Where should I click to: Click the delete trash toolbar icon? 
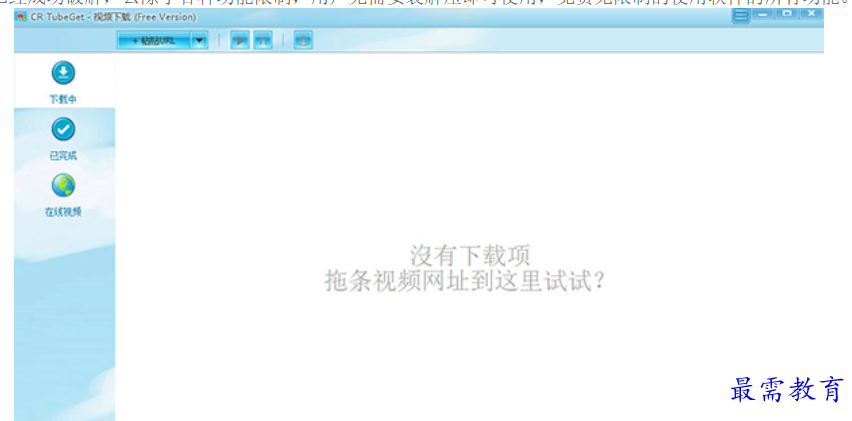pyautogui.click(x=303, y=41)
